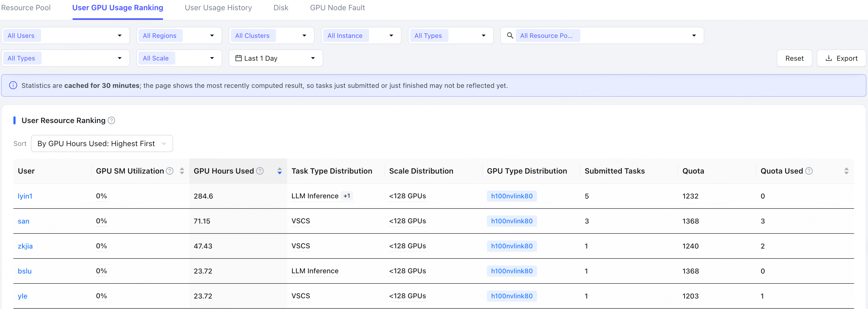Image resolution: width=868 pixels, height=309 pixels.
Task: Sort by Quota Used column arrows
Action: pyautogui.click(x=847, y=171)
